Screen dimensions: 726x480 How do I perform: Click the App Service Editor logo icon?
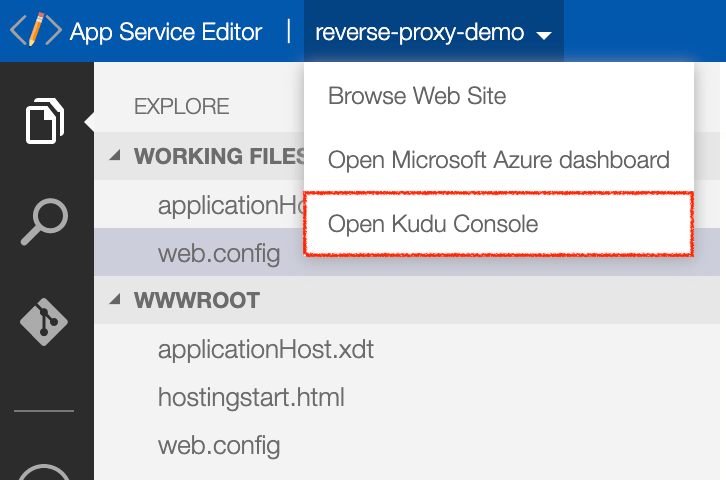[x=35, y=31]
